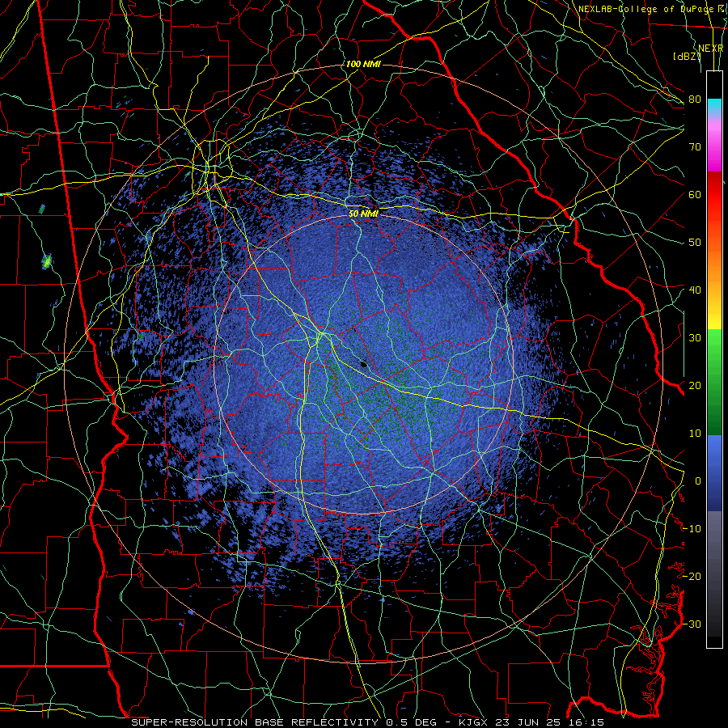Click the -30 value on dBZ scale
The width and height of the screenshot is (728, 728).
(x=692, y=624)
